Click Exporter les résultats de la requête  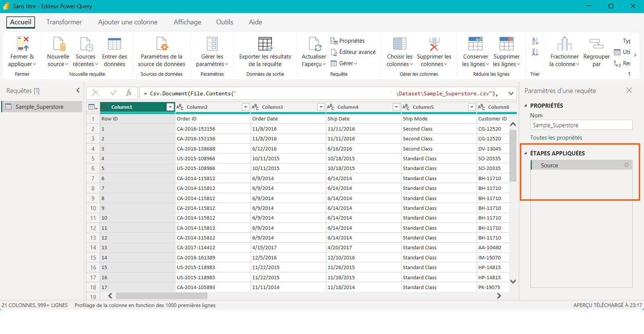[x=265, y=52]
